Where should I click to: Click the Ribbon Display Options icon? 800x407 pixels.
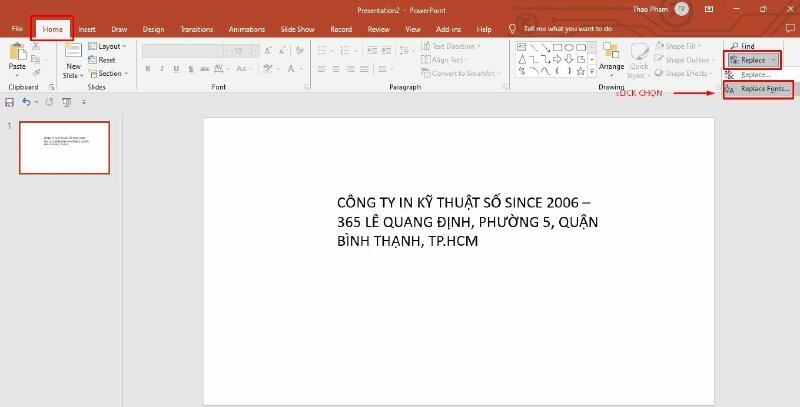coord(709,9)
